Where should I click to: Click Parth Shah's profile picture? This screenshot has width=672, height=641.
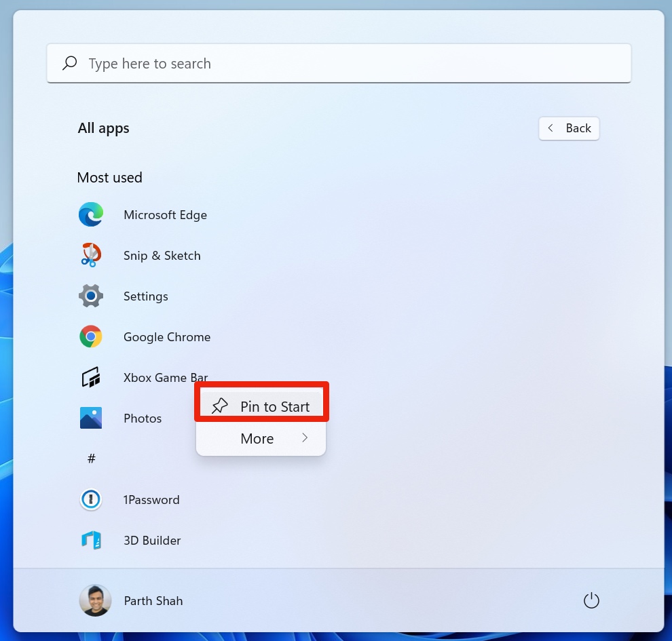tap(95, 600)
